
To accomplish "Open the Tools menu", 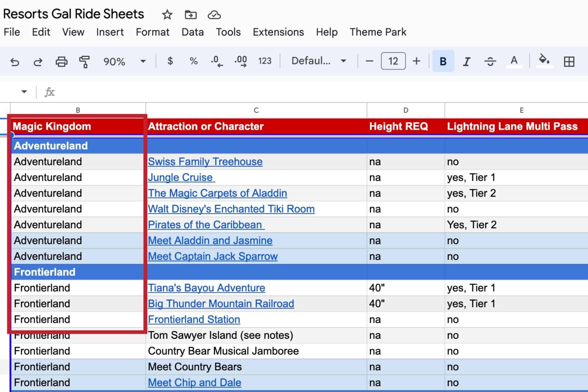I will point(228,32).
